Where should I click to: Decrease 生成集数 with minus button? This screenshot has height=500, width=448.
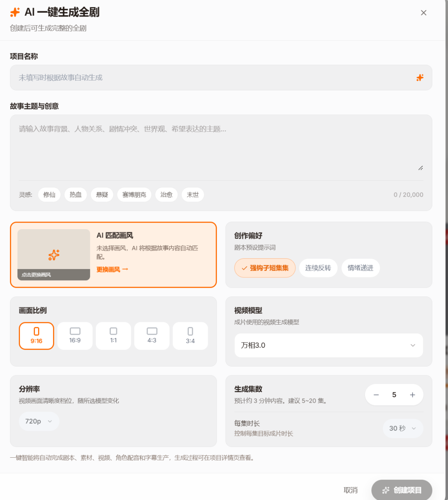tap(376, 395)
